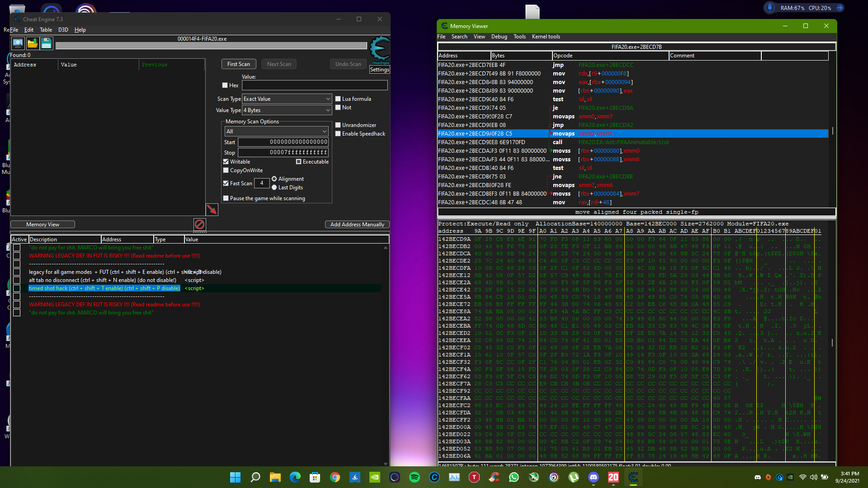Toggle the Writable memory scan option

tap(226, 161)
